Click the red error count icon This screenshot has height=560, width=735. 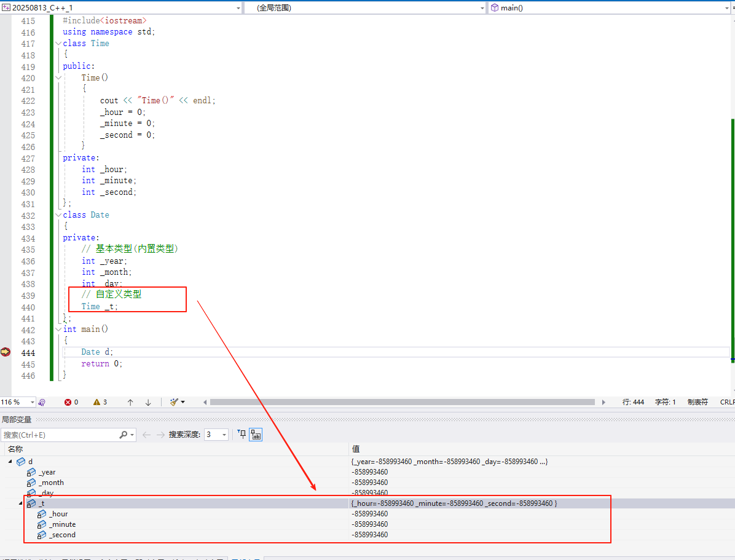(x=68, y=403)
